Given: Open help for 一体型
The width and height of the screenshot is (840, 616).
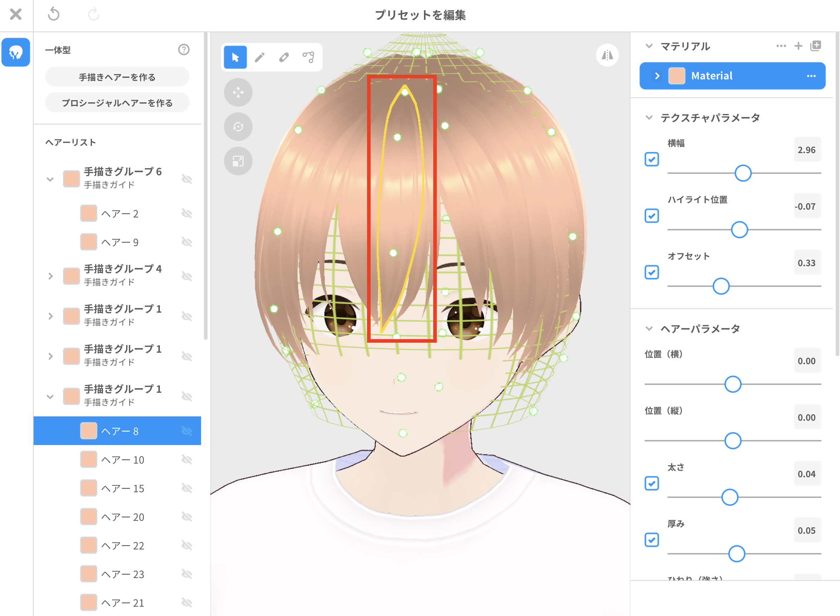Looking at the screenshot, I should 184,50.
